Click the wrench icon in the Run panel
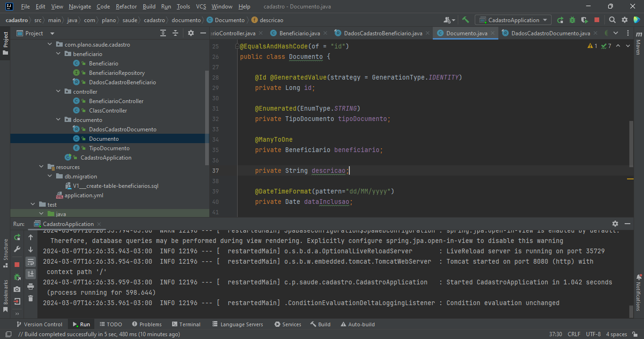 point(17,249)
